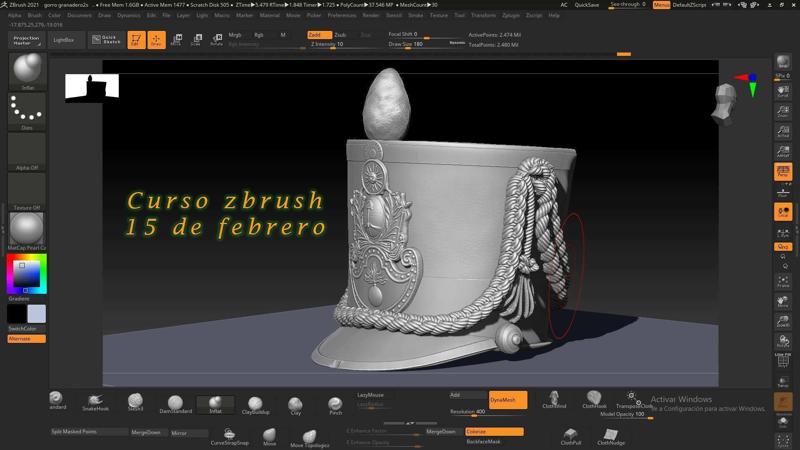The height and width of the screenshot is (450, 800).
Task: Select the DamStandard brush
Action: tap(176, 403)
